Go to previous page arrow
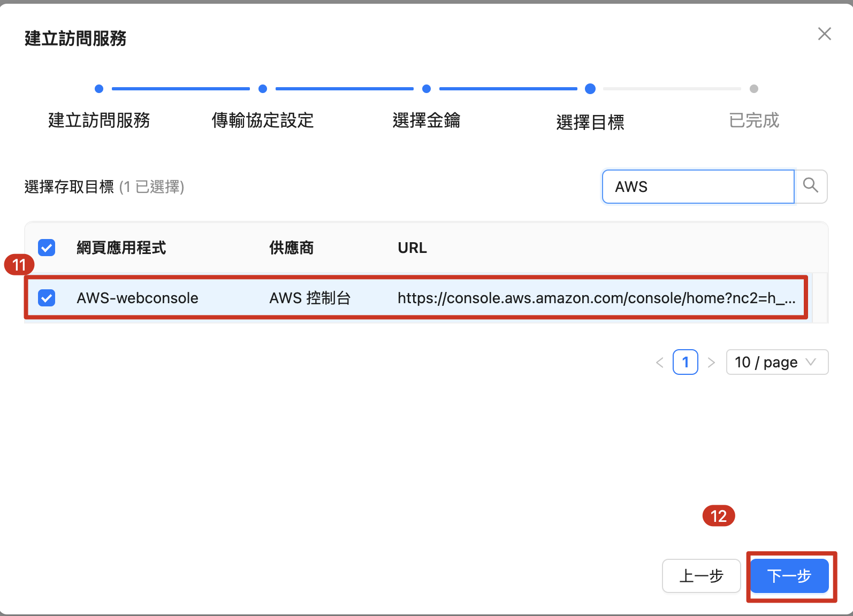Image resolution: width=853 pixels, height=616 pixels. point(660,363)
